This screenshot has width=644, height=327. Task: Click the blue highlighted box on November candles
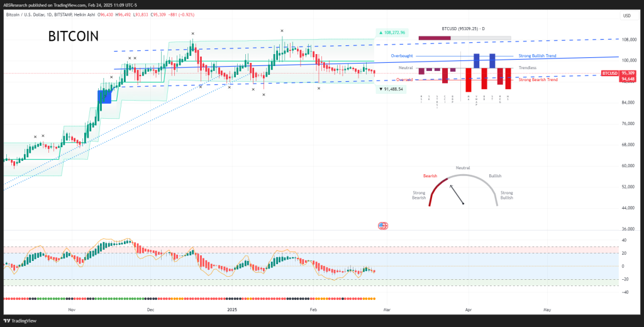point(104,97)
